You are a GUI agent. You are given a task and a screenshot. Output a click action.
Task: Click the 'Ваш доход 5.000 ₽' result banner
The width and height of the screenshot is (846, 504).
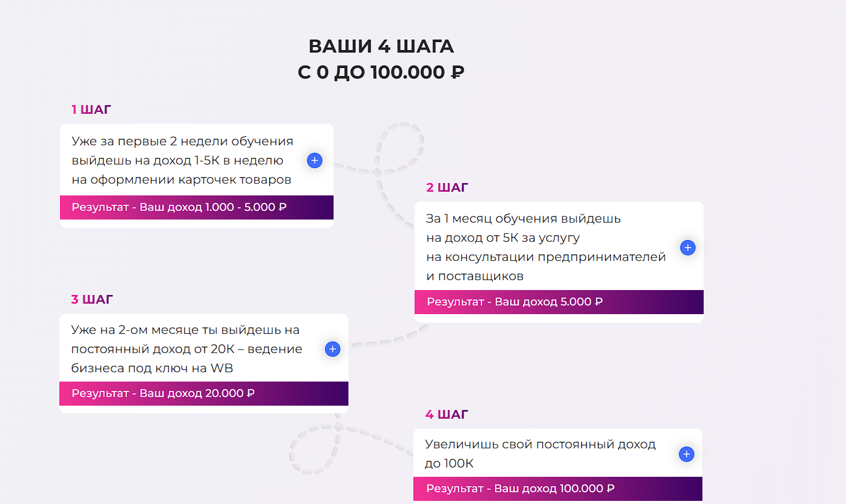click(x=558, y=302)
